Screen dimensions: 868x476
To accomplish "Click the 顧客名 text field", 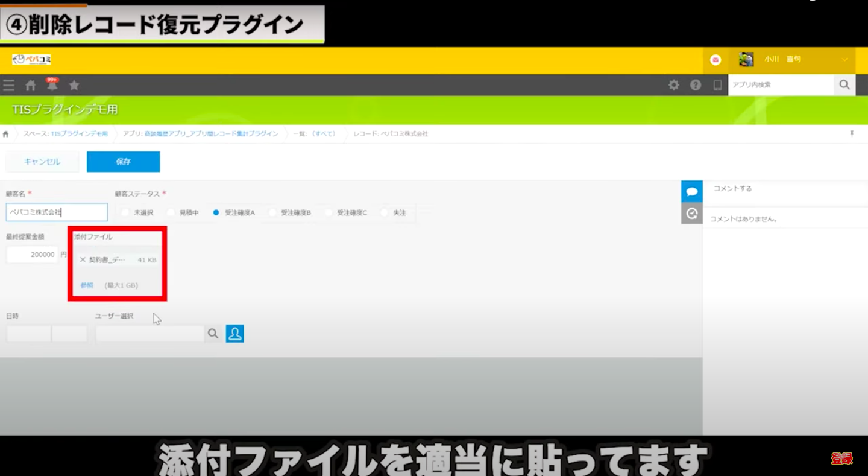I will tap(57, 212).
